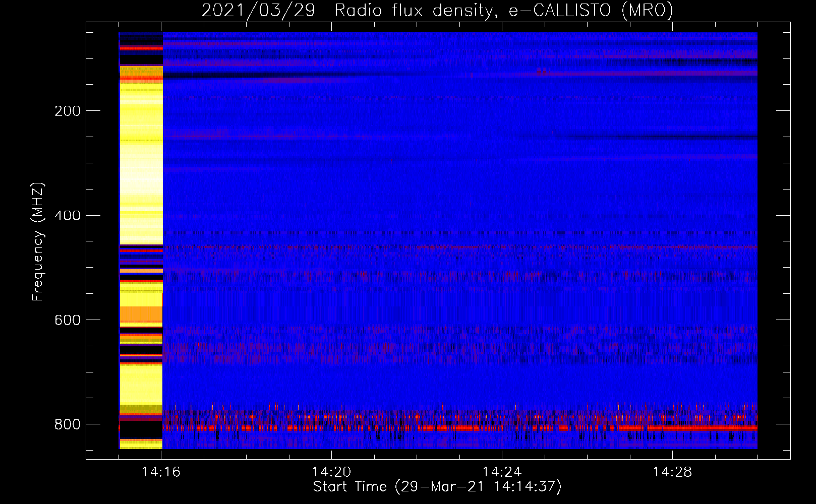Click the 'Start Time (29-Mar-21 14:14:37)' label
This screenshot has height=504, width=816.
(x=437, y=487)
